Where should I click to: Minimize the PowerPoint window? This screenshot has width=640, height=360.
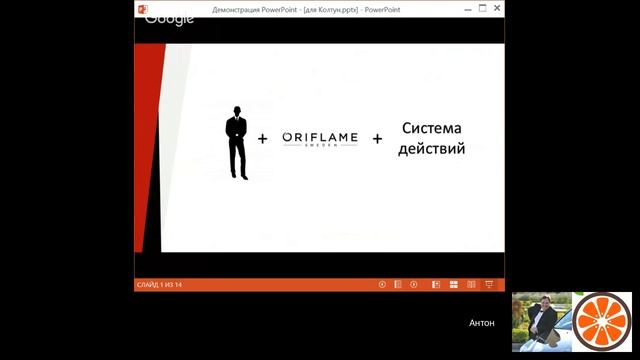click(x=468, y=9)
